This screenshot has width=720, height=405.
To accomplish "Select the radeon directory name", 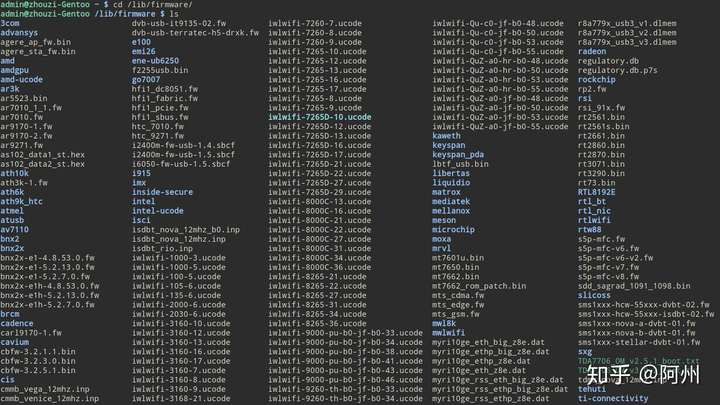I will point(593,51).
